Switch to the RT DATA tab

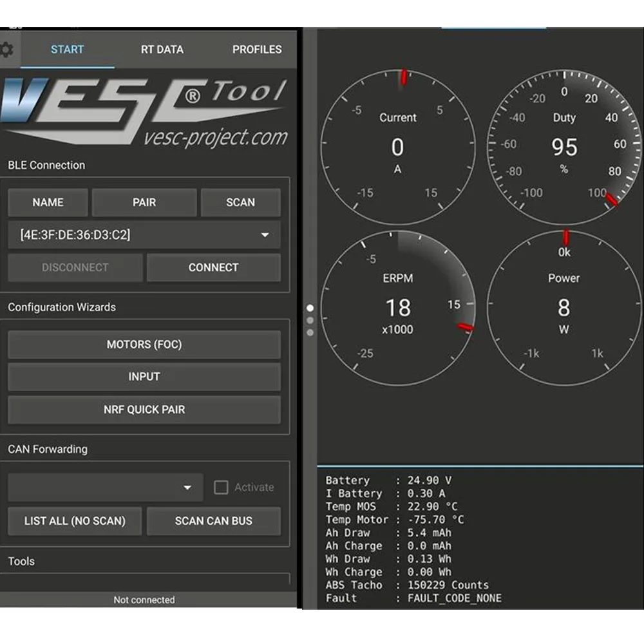click(162, 50)
